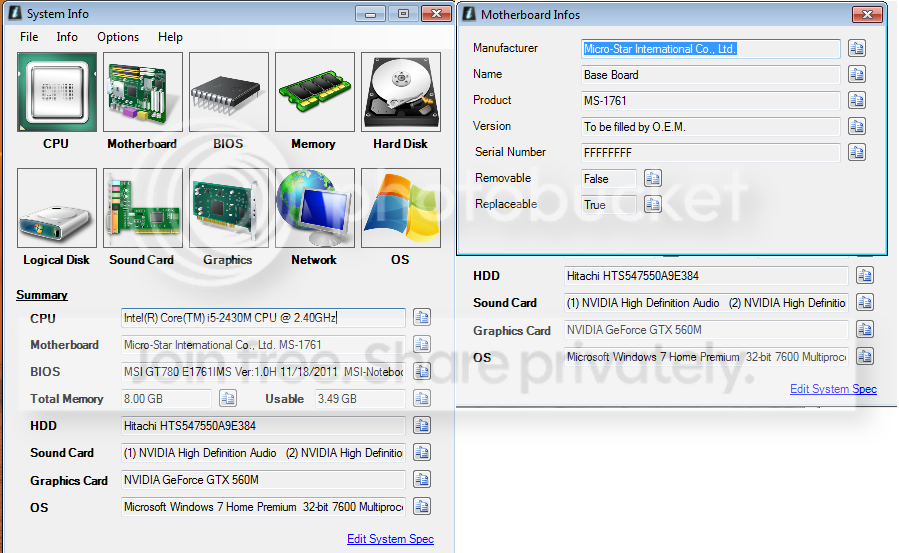Image resolution: width=899 pixels, height=553 pixels.
Task: Open the File menu
Action: click(x=29, y=37)
